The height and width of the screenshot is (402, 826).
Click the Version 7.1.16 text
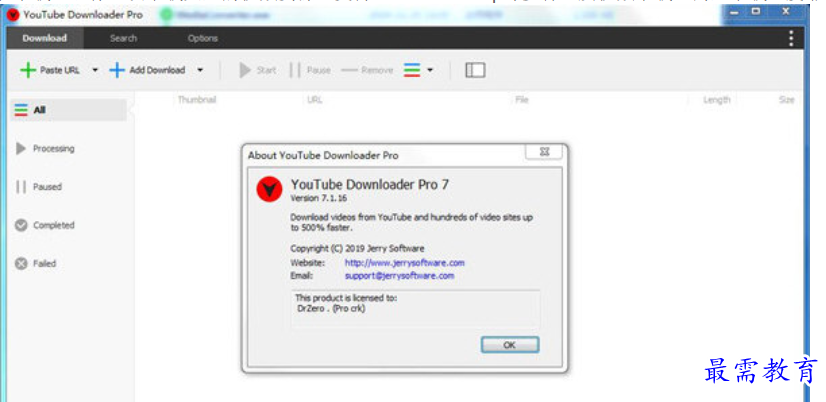coord(318,199)
